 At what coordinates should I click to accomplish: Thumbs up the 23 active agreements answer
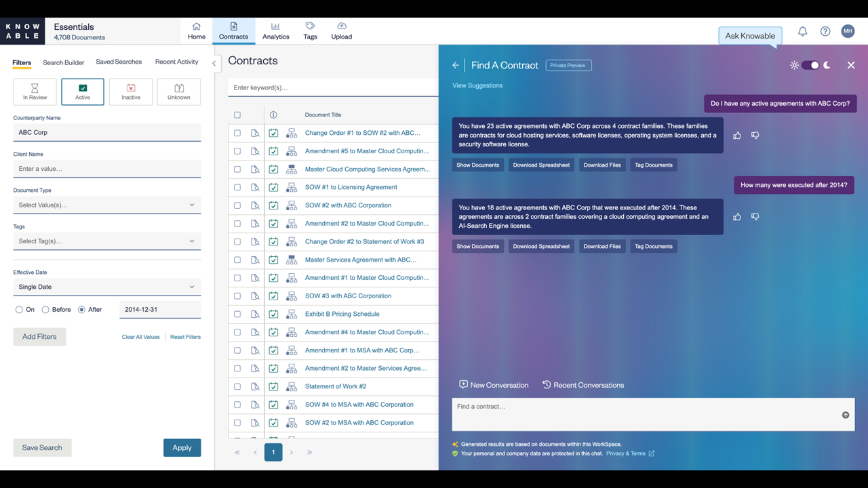tap(737, 136)
